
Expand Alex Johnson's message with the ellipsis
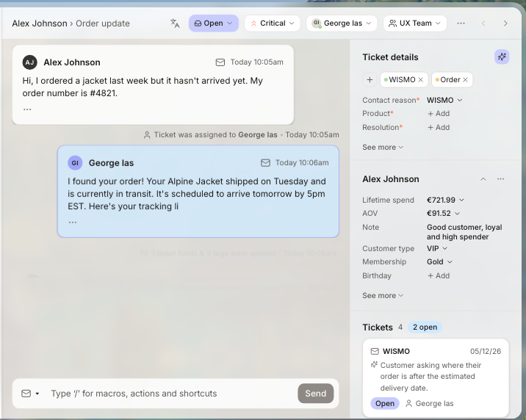click(27, 109)
